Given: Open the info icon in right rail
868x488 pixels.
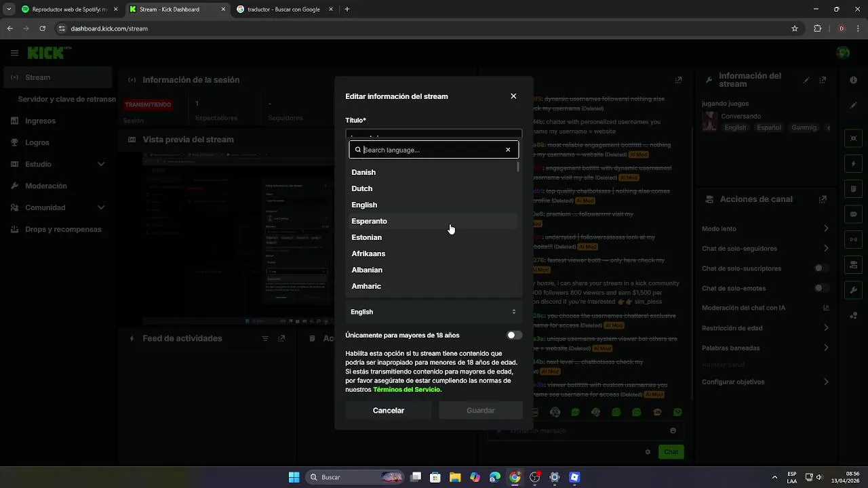Looking at the screenshot, I should [x=854, y=80].
